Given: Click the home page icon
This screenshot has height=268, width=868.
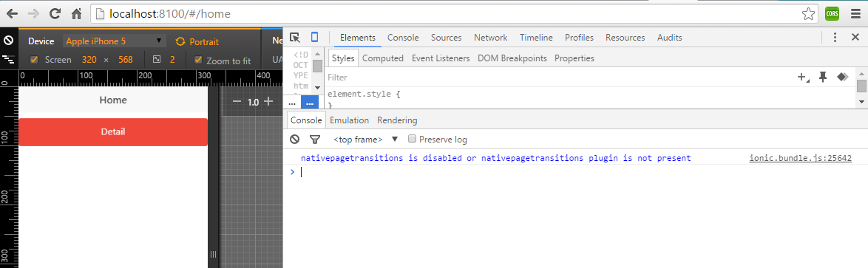Looking at the screenshot, I should (77, 14).
